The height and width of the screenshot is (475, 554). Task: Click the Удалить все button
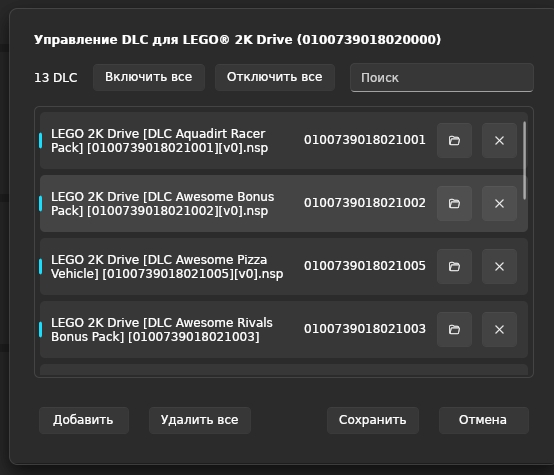click(x=200, y=420)
